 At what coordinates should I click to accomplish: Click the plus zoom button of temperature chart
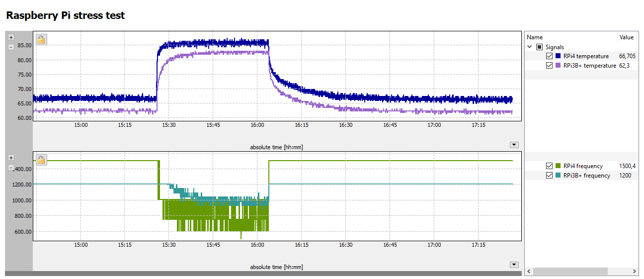(11, 37)
